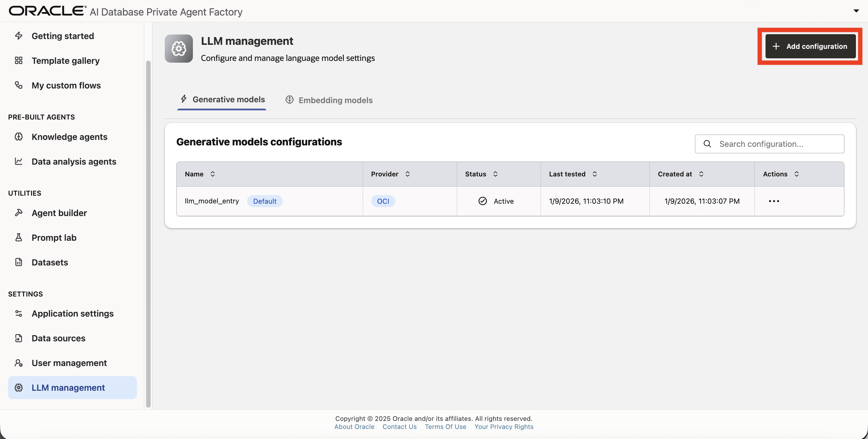Screen dimensions: 868x439
Task: Click the OCI provider badge
Action: (383, 201)
